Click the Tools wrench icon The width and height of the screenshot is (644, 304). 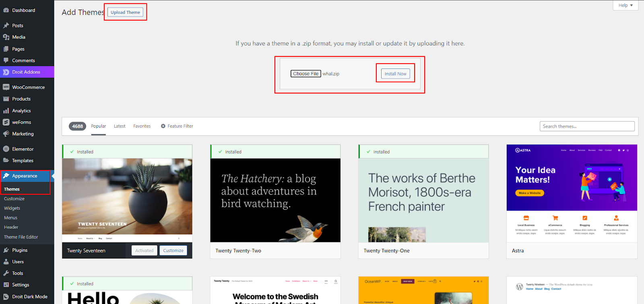tap(6, 273)
